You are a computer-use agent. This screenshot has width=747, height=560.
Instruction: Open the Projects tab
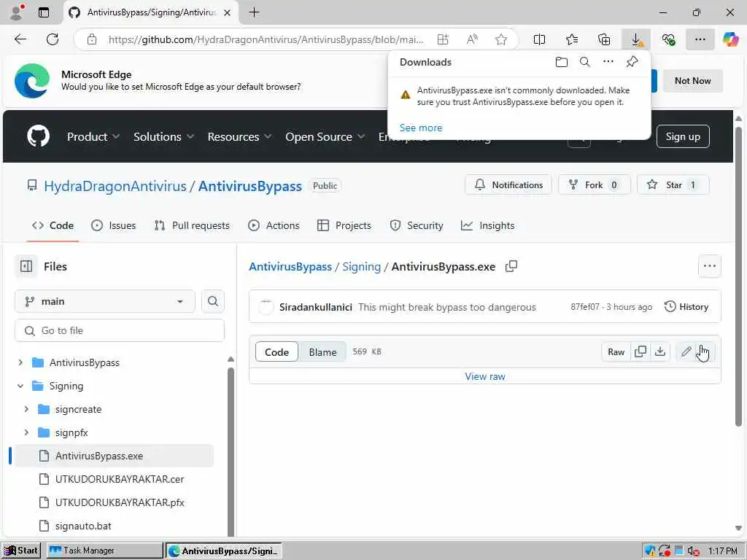[344, 226]
